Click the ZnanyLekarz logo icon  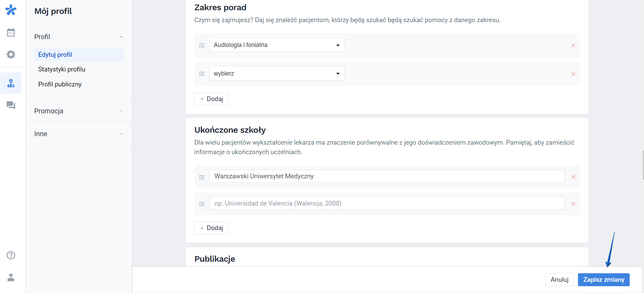tap(11, 10)
